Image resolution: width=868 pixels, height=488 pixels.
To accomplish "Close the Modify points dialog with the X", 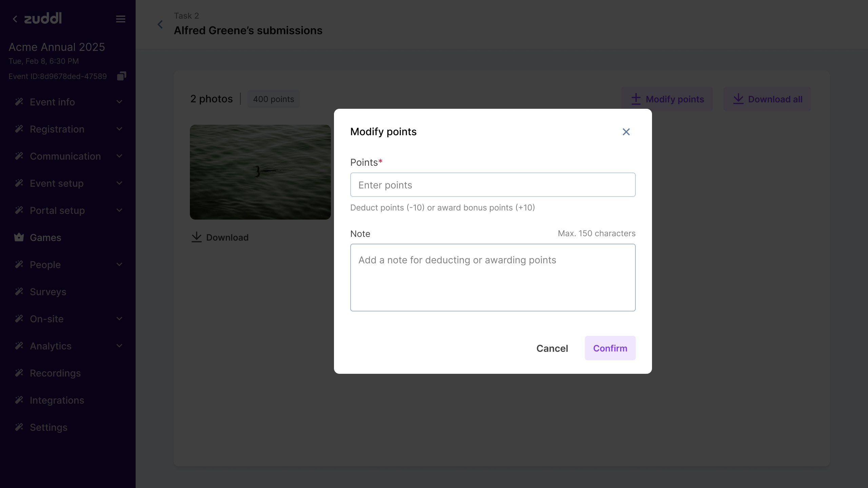I will (626, 132).
